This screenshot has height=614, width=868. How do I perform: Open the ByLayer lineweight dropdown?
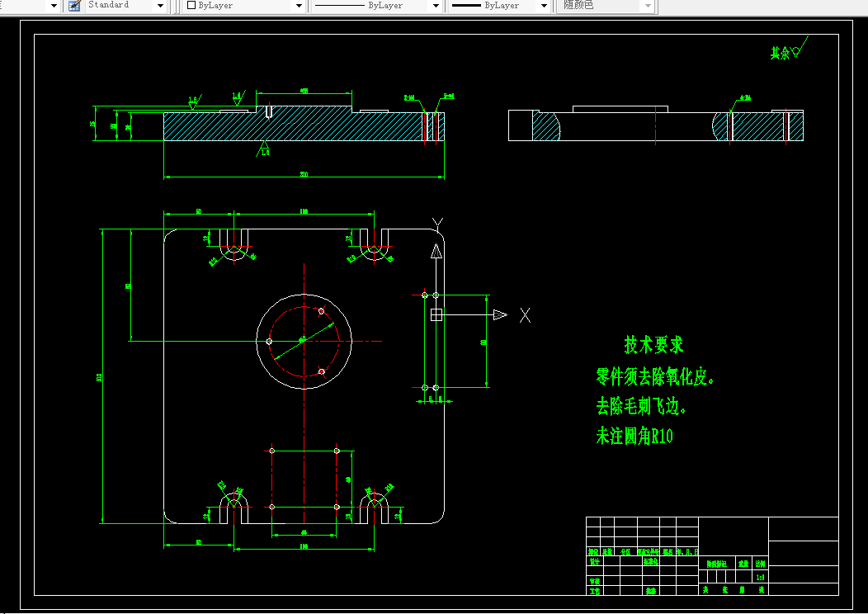[543, 6]
